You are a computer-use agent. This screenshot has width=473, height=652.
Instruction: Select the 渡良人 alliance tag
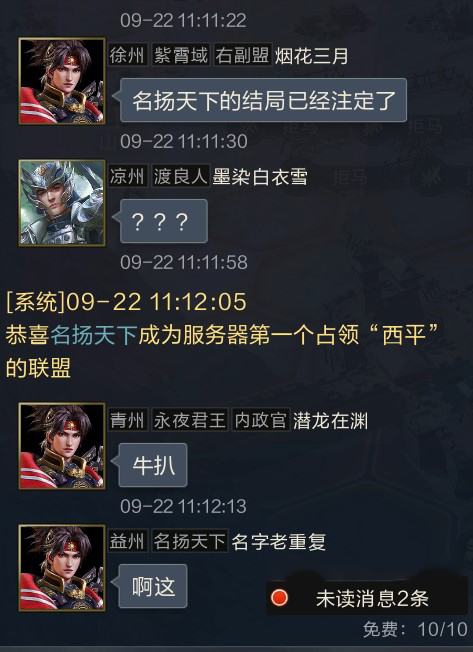point(180,176)
